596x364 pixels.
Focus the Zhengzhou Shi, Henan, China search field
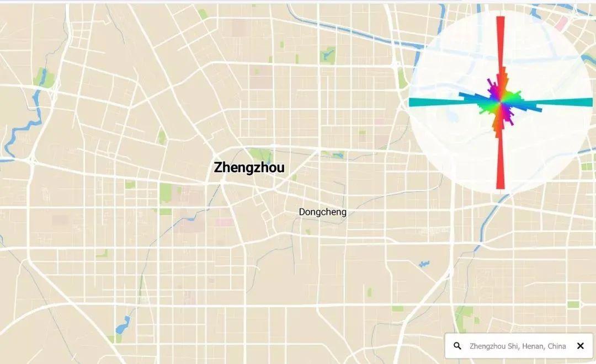coord(519,346)
